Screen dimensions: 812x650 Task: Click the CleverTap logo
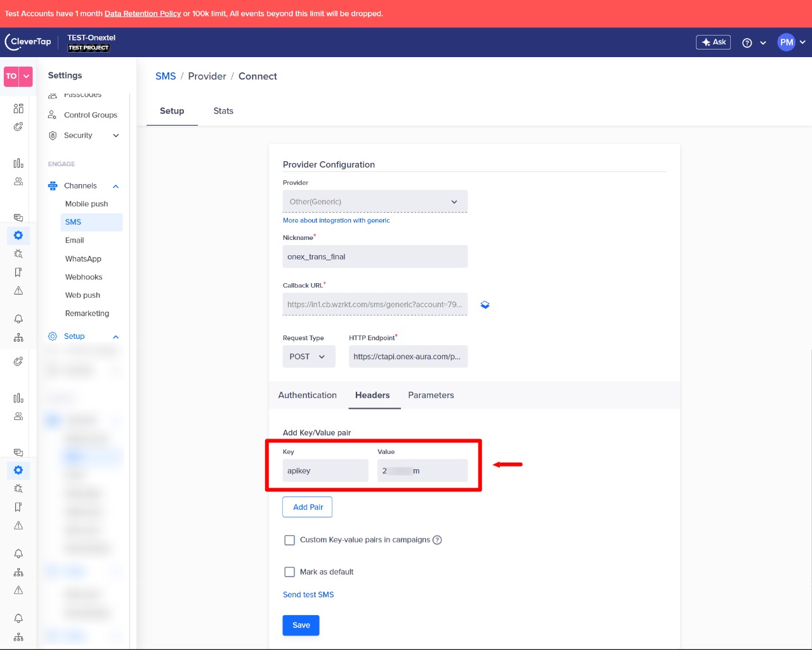click(28, 42)
